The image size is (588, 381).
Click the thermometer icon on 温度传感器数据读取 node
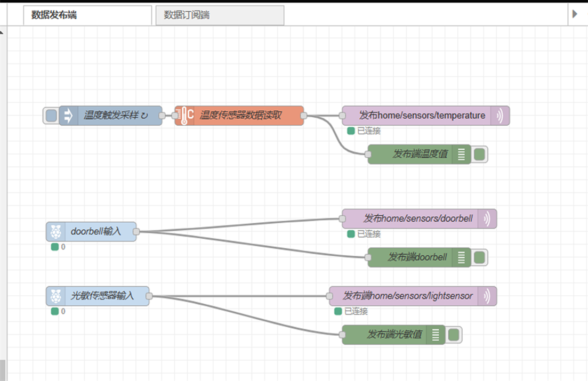click(184, 116)
